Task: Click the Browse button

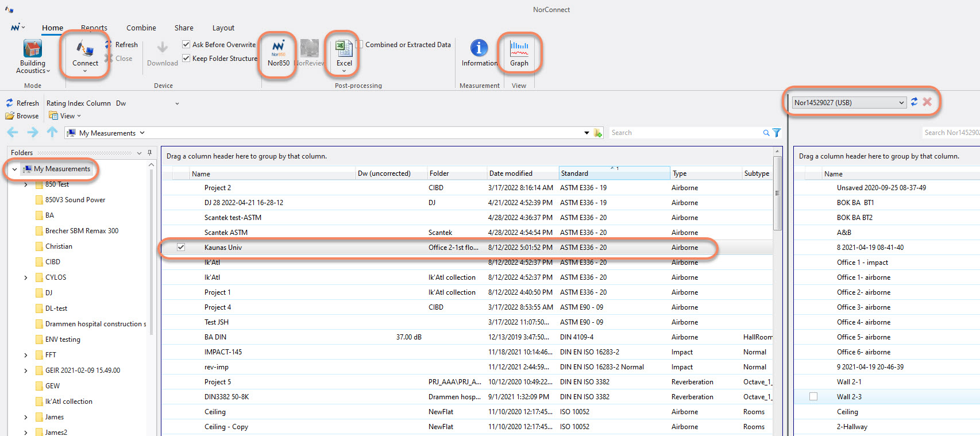Action: click(x=22, y=116)
